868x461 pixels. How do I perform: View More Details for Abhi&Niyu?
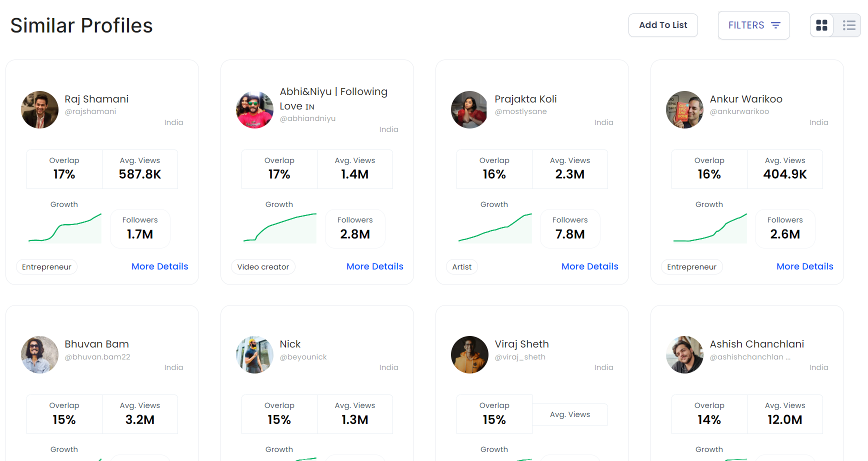(374, 266)
